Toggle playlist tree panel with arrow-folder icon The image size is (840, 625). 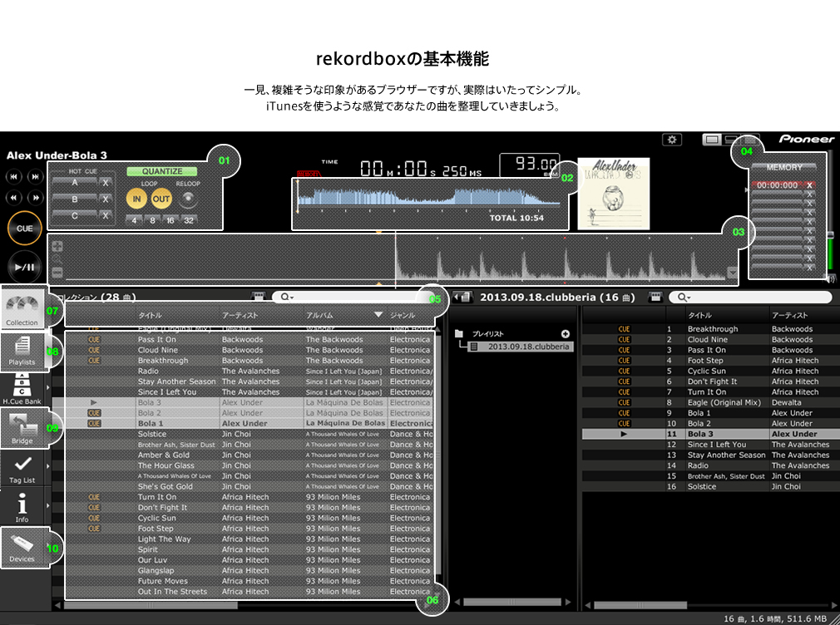[462, 298]
